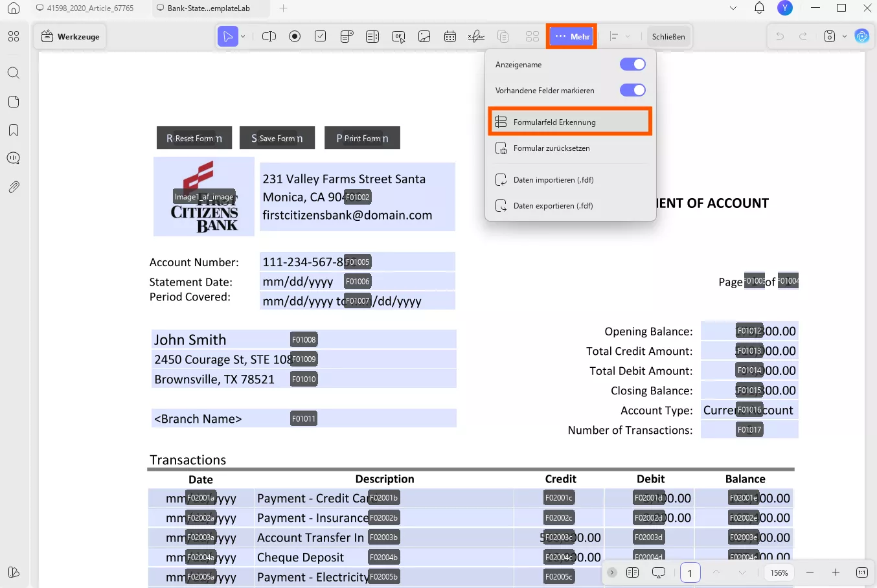Image resolution: width=877 pixels, height=588 pixels.
Task: Open the bookmarks panel in the sidebar
Action: point(14,130)
